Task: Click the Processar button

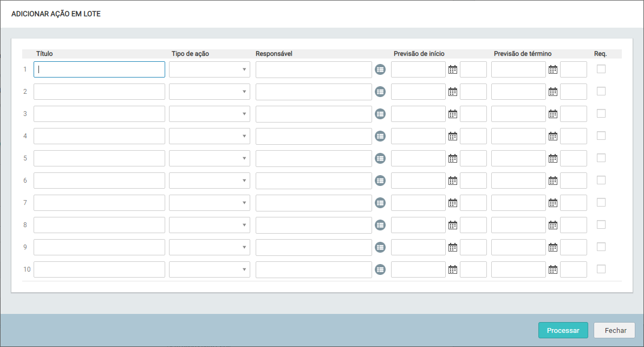Action: (563, 330)
